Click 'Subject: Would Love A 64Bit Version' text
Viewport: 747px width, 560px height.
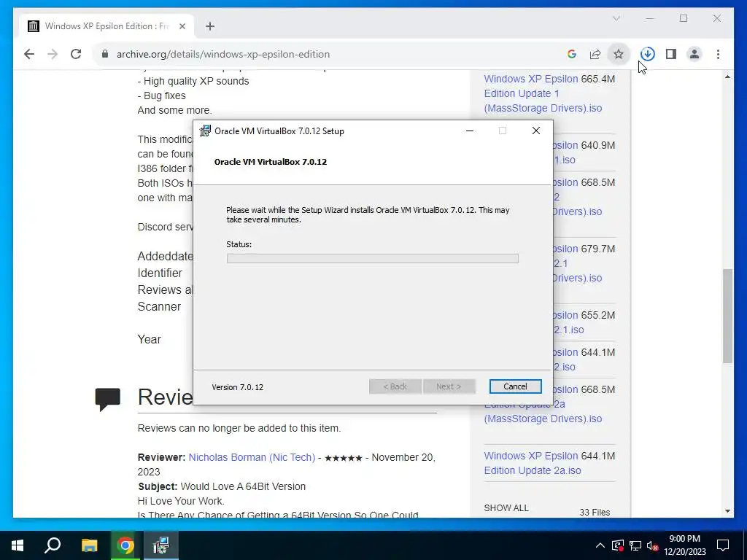point(222,486)
